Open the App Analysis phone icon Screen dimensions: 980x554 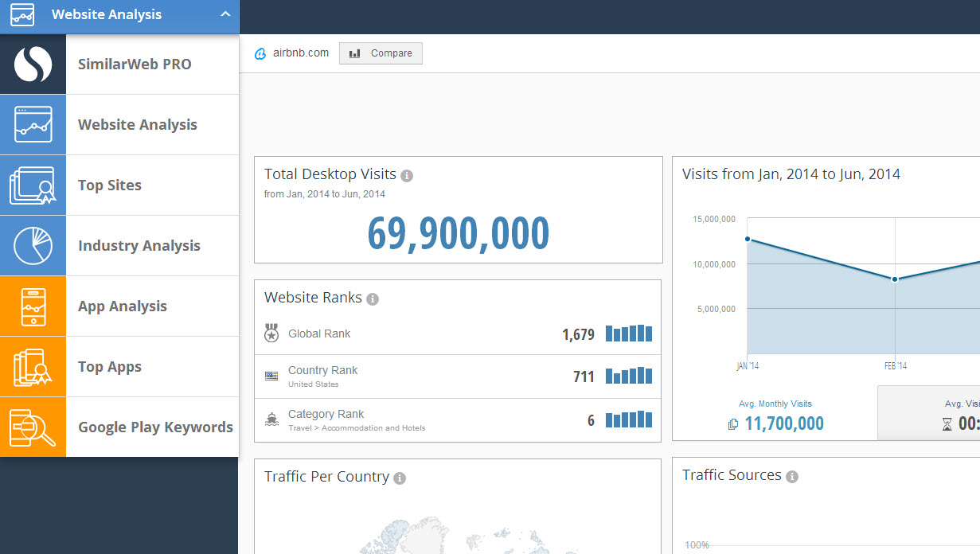point(33,306)
